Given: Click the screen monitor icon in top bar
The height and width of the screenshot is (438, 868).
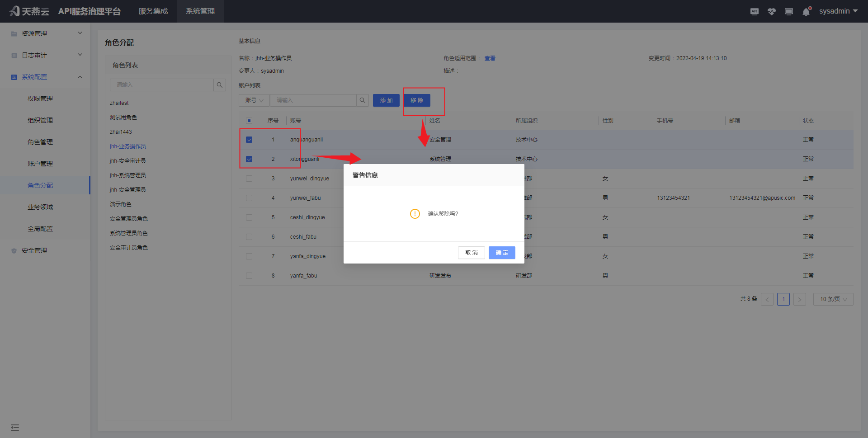Looking at the screenshot, I should tap(788, 11).
